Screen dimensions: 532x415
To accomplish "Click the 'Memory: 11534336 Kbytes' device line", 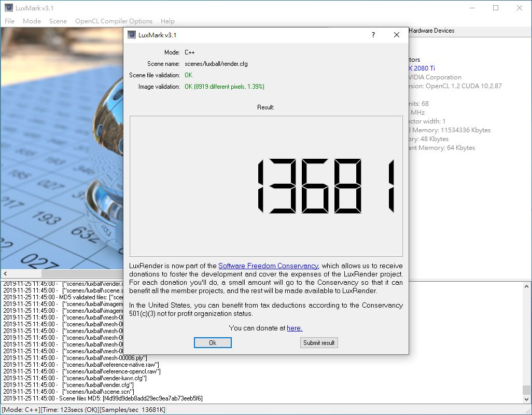I will [450, 130].
